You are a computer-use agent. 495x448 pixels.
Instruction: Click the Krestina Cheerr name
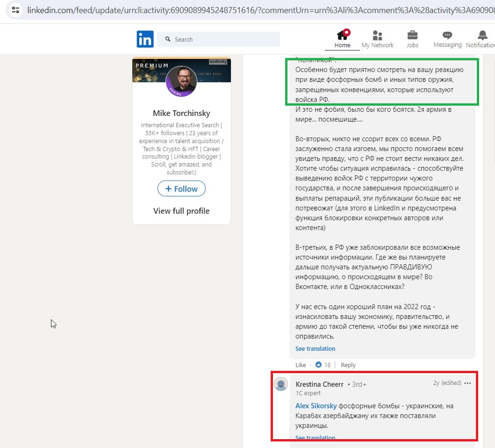(x=319, y=384)
